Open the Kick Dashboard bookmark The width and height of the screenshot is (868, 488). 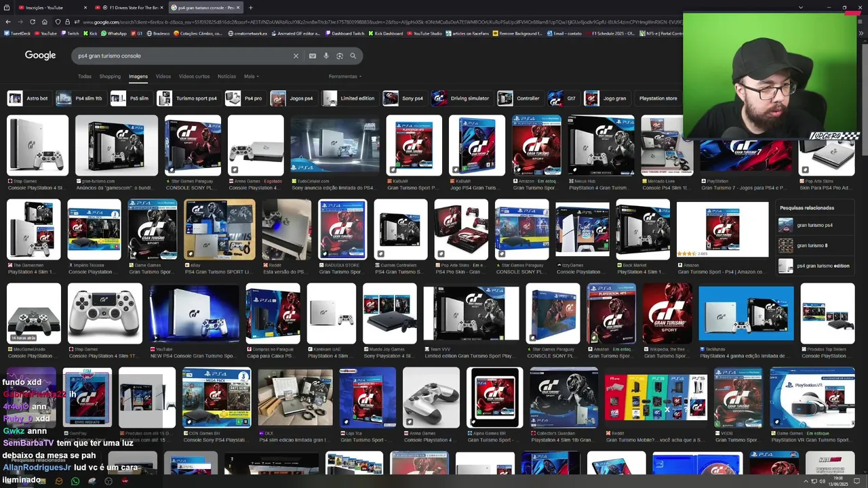point(387,33)
